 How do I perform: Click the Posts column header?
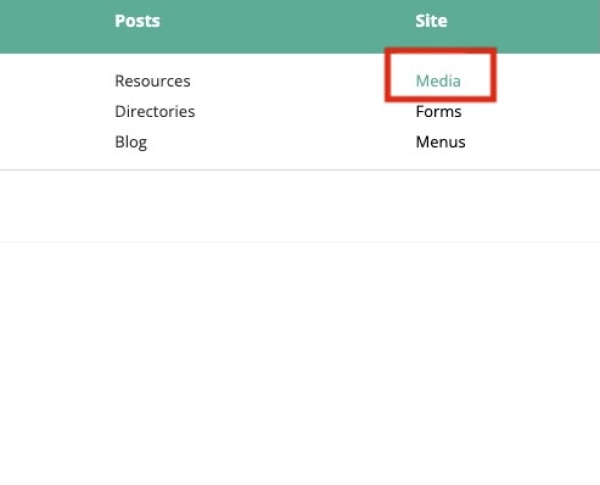coord(137,21)
